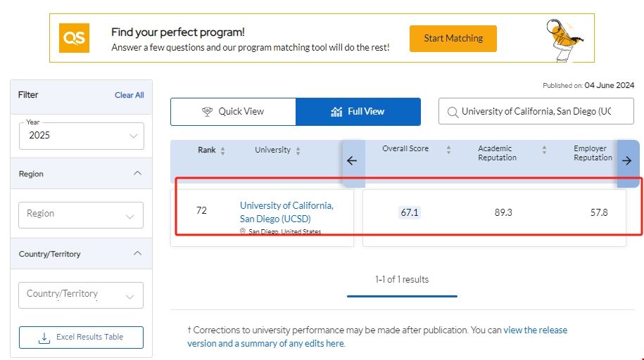Open the Country/Territory select dropdown

pyautogui.click(x=81, y=295)
